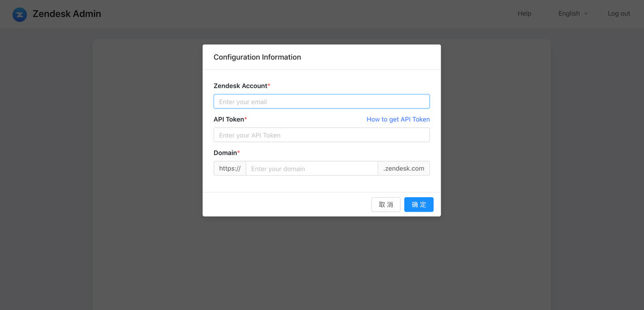Open the Help link in header
This screenshot has height=310, width=644.
[x=524, y=13]
